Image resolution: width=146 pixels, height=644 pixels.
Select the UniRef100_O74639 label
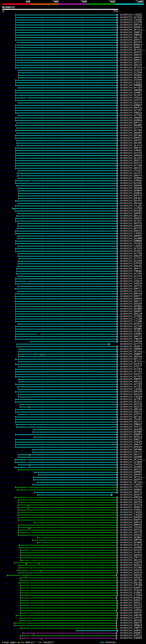131,590
